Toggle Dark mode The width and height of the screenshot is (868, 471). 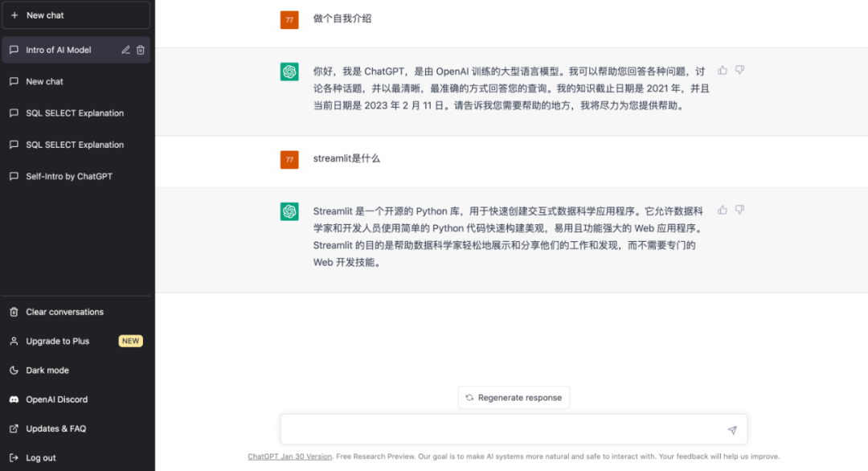pyautogui.click(x=76, y=371)
